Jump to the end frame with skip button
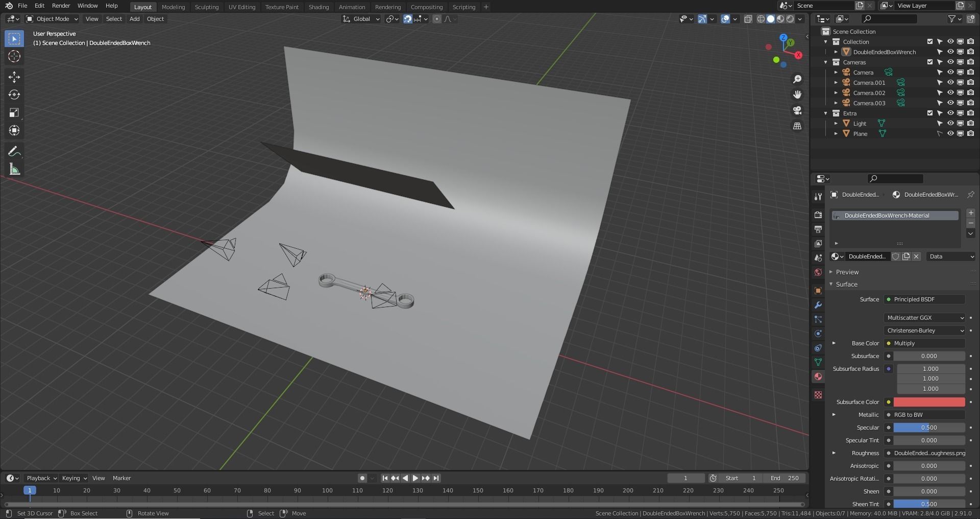The width and height of the screenshot is (980, 519). 436,478
